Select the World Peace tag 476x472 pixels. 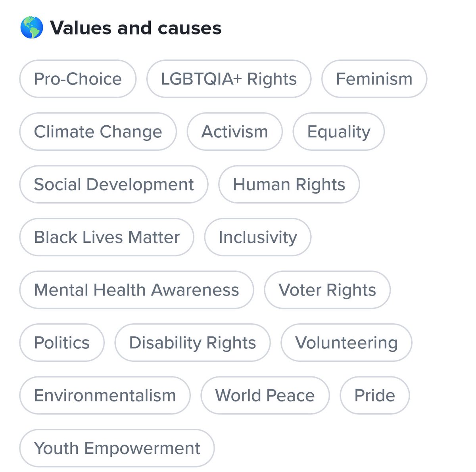click(265, 395)
